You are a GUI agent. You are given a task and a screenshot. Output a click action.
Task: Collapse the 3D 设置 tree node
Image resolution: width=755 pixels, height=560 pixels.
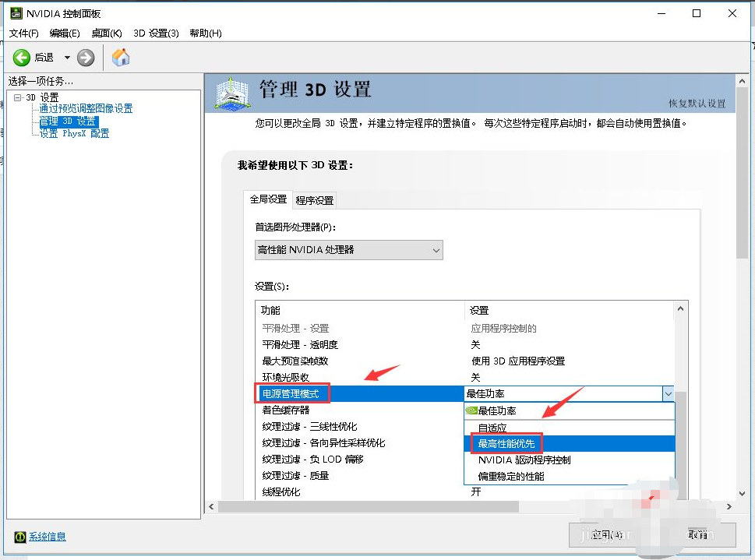(x=18, y=97)
